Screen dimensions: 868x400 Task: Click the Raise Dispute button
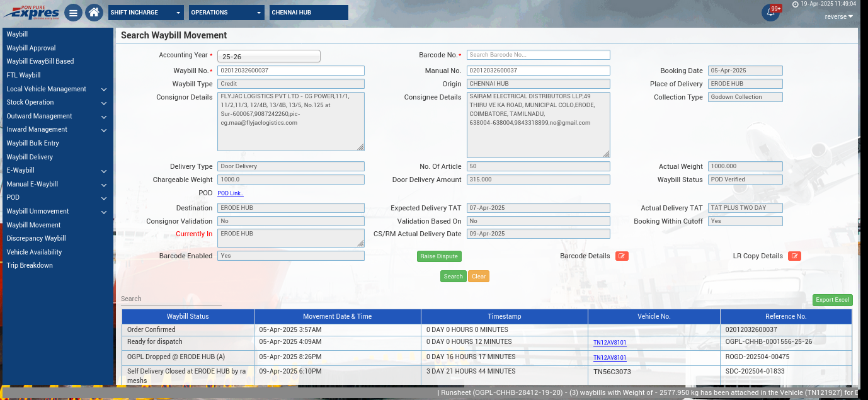[x=439, y=256]
